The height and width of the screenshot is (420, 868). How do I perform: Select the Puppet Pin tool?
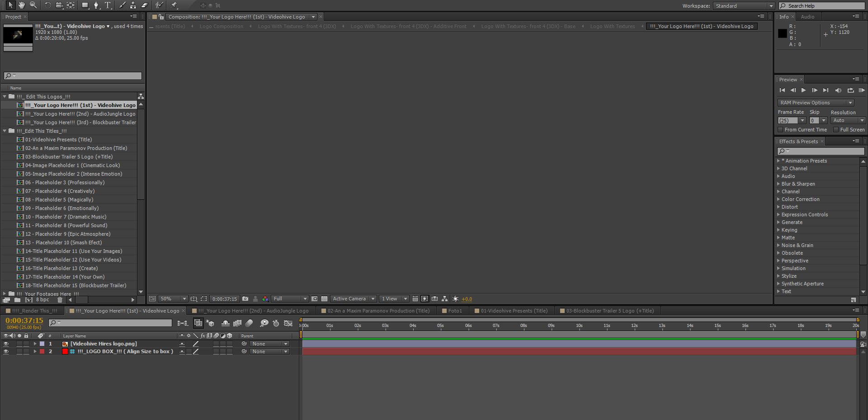(x=174, y=5)
